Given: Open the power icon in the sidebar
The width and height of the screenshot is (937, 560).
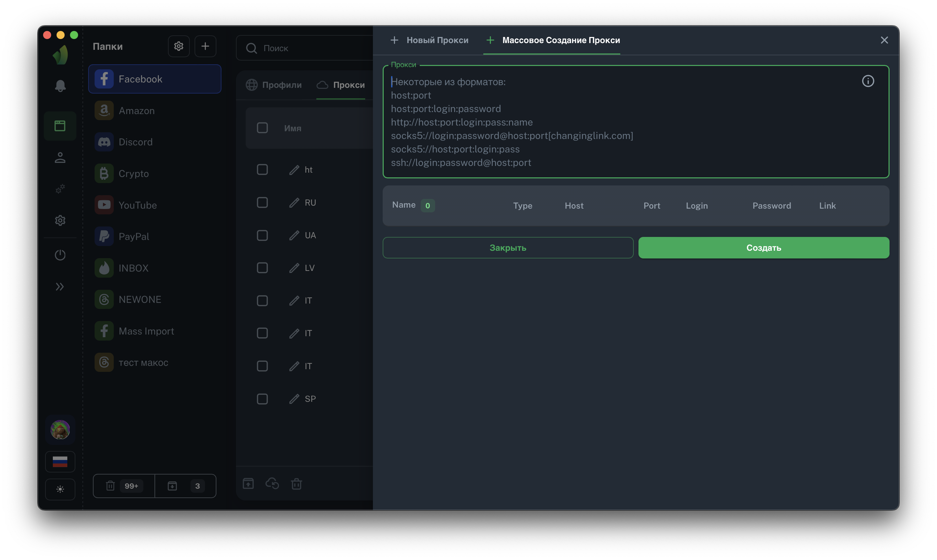Looking at the screenshot, I should [x=60, y=255].
